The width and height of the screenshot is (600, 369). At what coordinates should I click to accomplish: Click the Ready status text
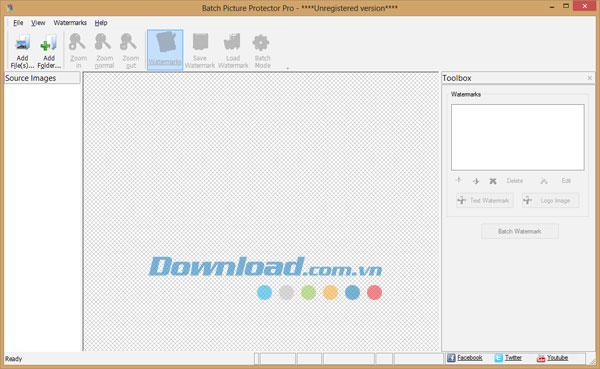click(13, 359)
